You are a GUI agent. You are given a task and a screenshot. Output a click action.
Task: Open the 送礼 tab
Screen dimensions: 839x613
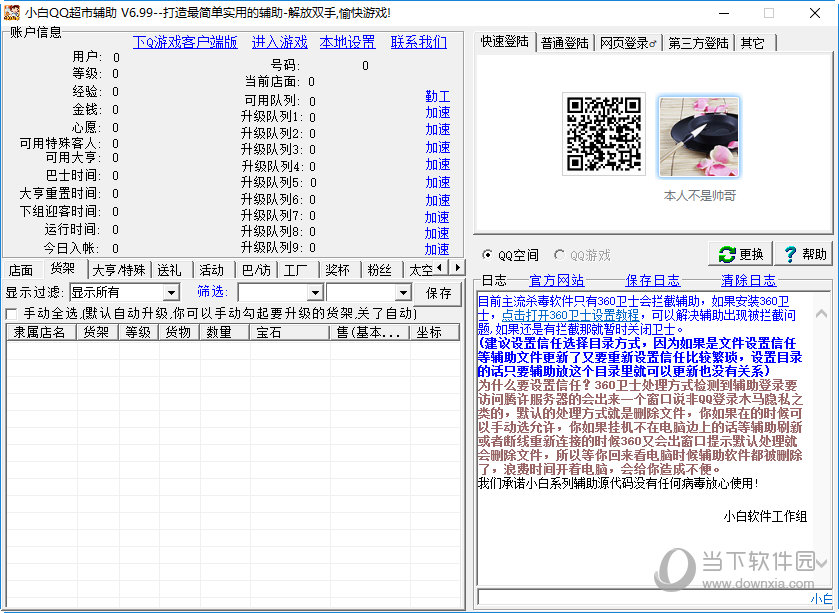[x=169, y=270]
